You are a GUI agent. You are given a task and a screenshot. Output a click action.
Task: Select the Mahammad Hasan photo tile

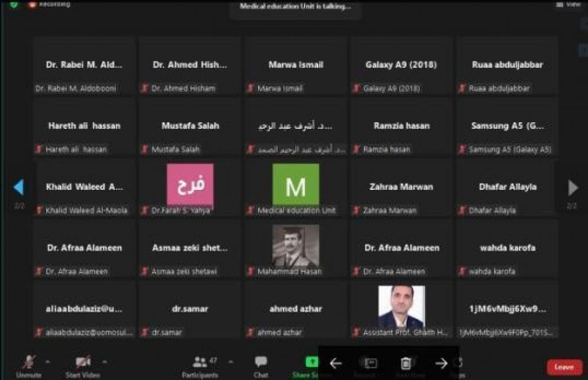[296, 246]
